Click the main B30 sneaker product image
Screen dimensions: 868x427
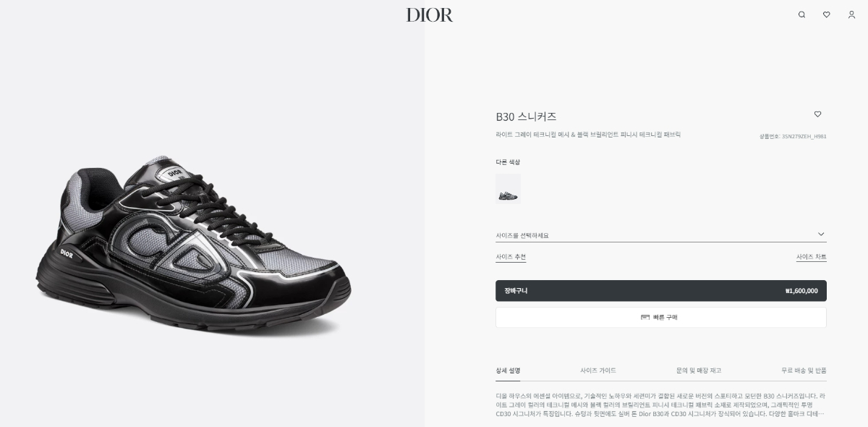coord(193,245)
